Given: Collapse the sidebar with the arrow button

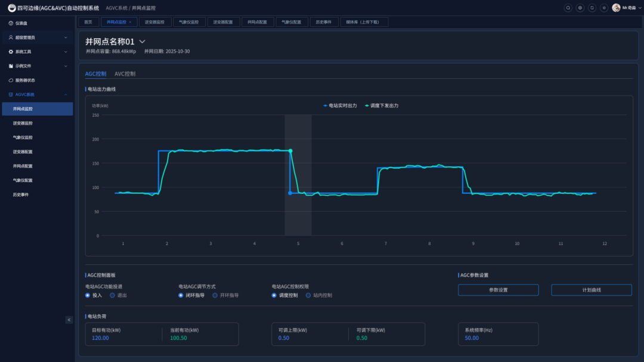Looking at the screenshot, I should coord(69,320).
